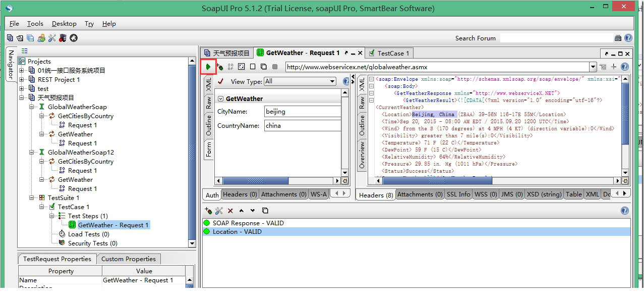
Task: Click the navigator tree mode icon above Projects
Action: coord(25,51)
